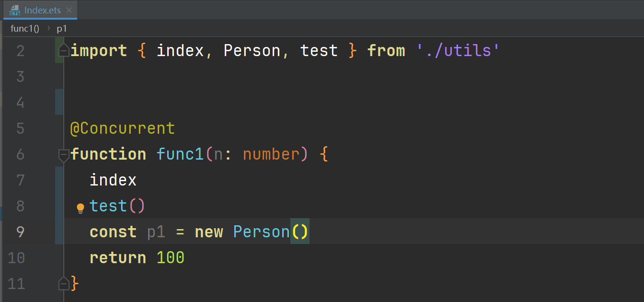Viewport: 644px width, 302px height.
Task: Click line number 9 in the gutter
Action: click(20, 232)
